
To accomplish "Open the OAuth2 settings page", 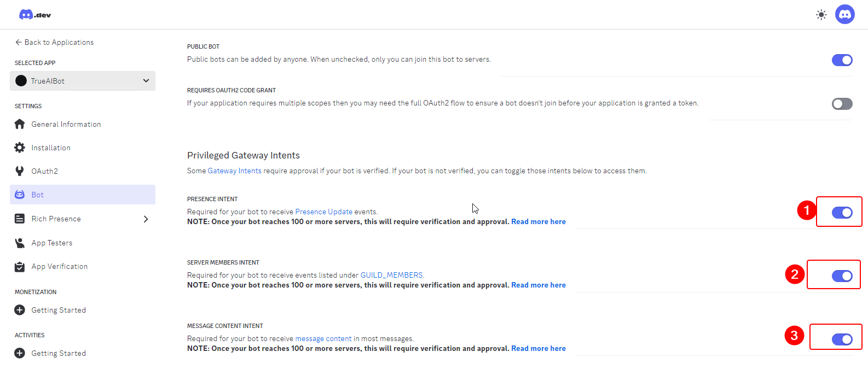I will (x=83, y=171).
